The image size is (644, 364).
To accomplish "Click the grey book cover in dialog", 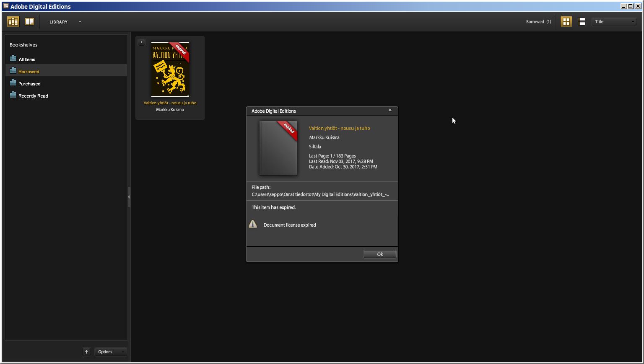I will [x=278, y=149].
